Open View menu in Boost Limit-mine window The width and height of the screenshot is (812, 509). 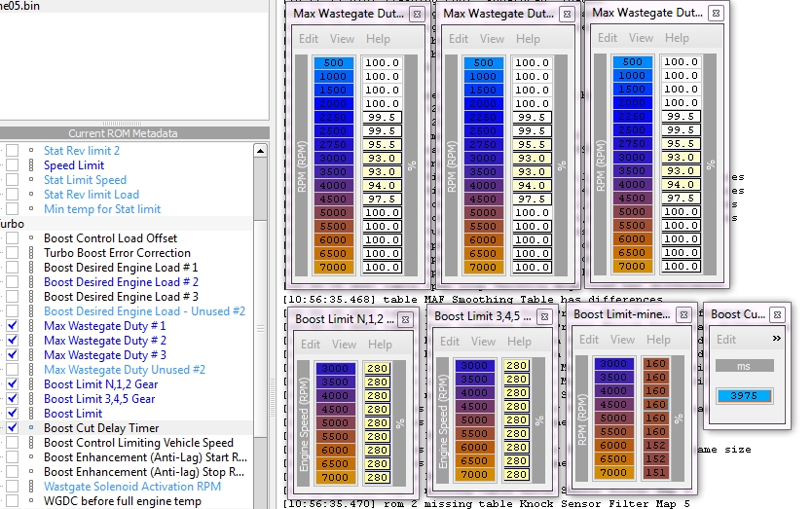(622, 340)
